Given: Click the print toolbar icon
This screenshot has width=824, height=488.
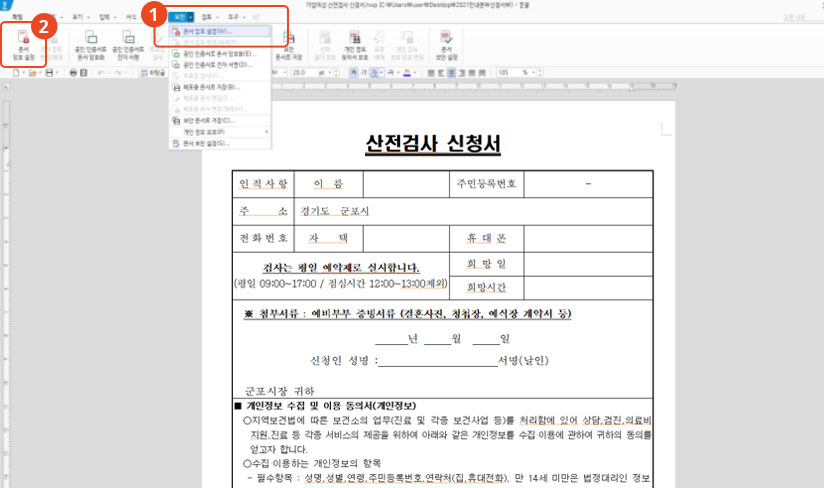Looking at the screenshot, I should click(x=73, y=72).
